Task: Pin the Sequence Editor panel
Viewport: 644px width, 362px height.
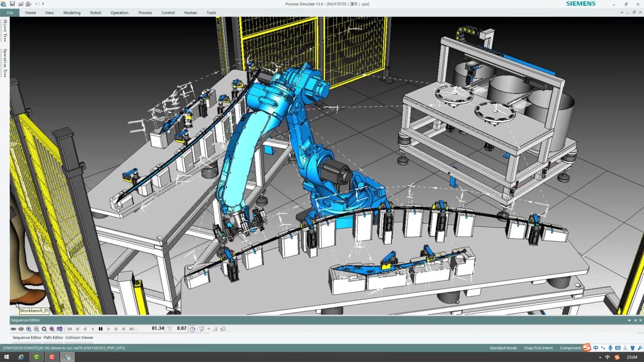Action: point(635,320)
